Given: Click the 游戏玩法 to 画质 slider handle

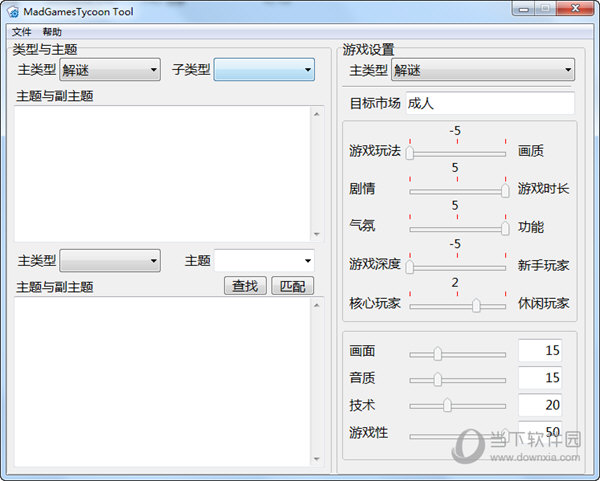Looking at the screenshot, I should [410, 153].
